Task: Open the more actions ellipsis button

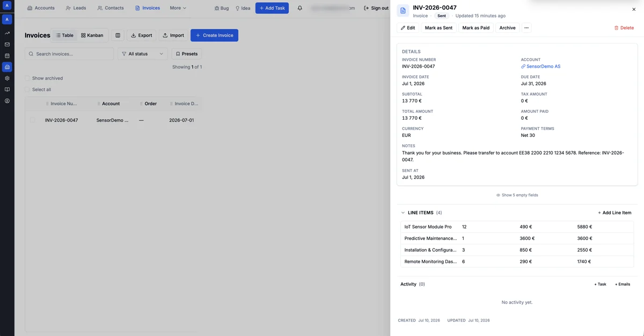Action: tap(526, 28)
